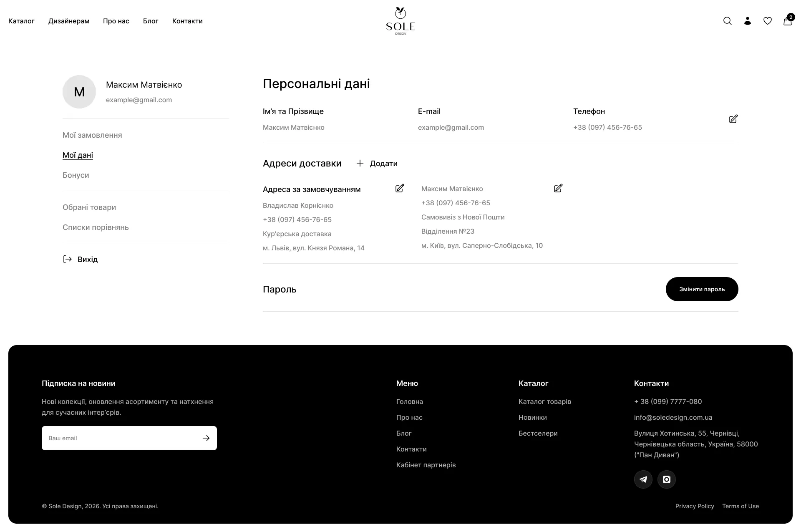Open footer link Новинки
The height and width of the screenshot is (532, 801).
point(532,417)
